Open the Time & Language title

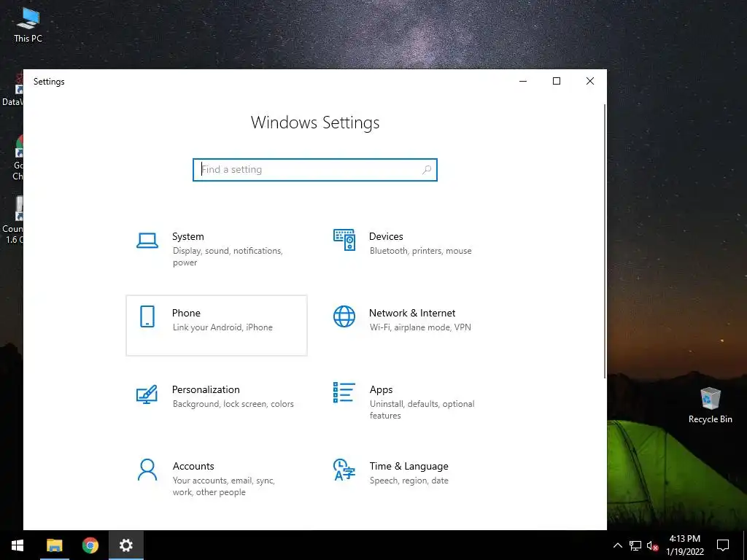click(x=409, y=466)
